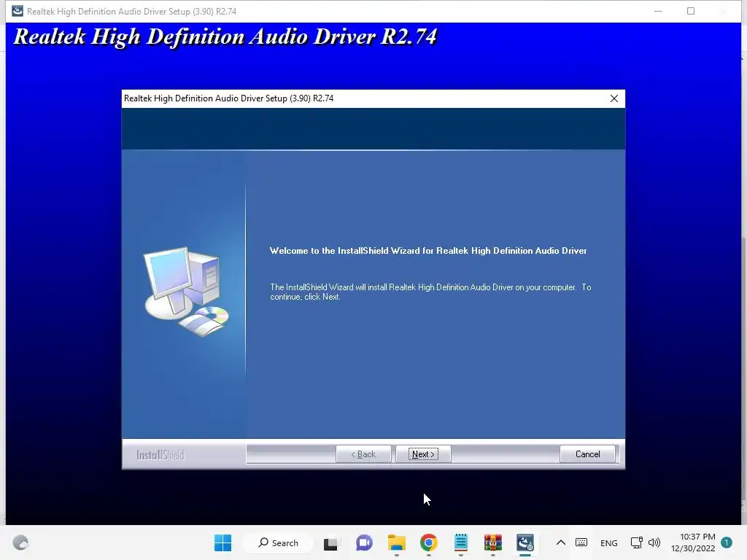
Task: Click the Welcome to InstallShield Wizard heading
Action: pos(428,251)
